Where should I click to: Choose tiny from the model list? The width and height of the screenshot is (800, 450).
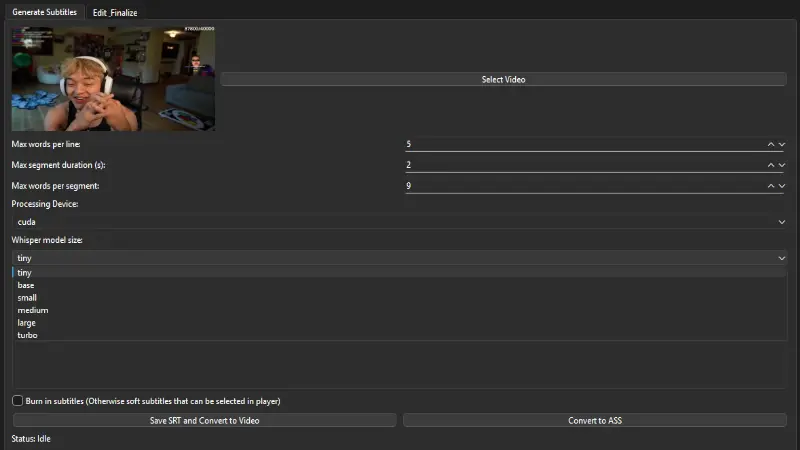click(399, 272)
